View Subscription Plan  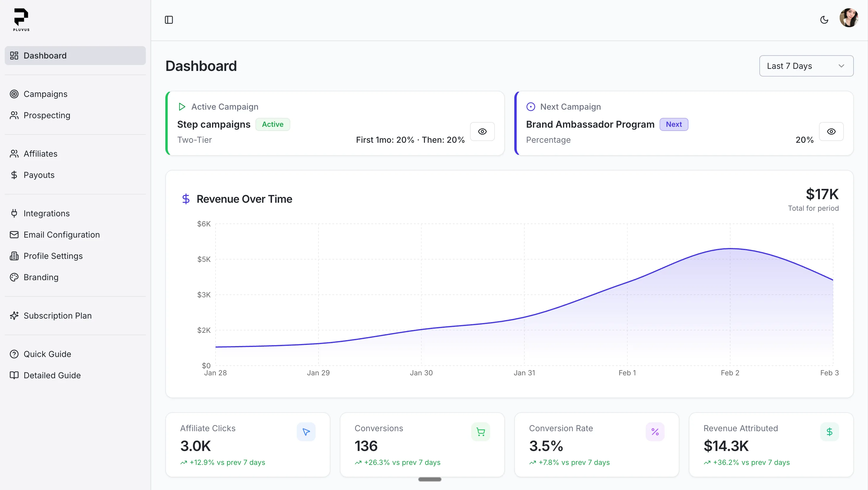tap(75, 316)
